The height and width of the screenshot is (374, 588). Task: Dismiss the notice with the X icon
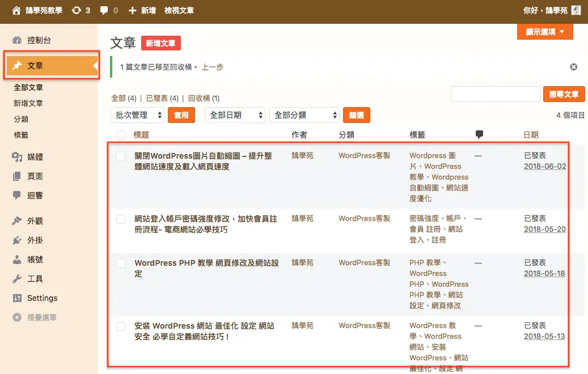[574, 67]
